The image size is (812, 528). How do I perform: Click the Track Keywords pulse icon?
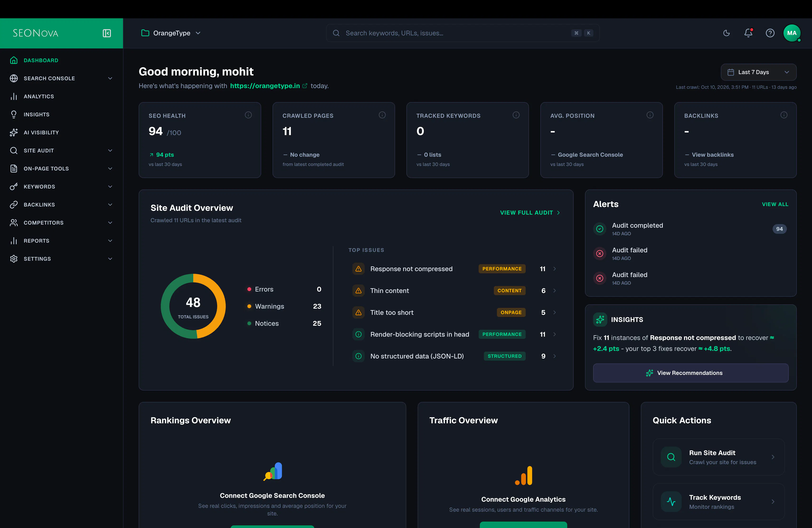[x=671, y=502]
